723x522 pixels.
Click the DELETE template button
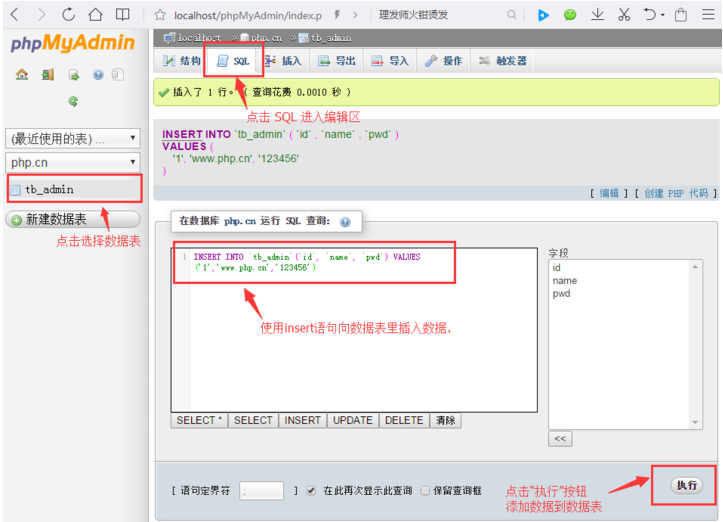(404, 421)
